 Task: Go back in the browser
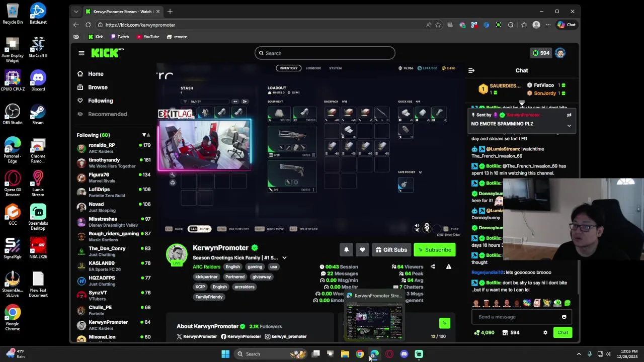[76, 25]
